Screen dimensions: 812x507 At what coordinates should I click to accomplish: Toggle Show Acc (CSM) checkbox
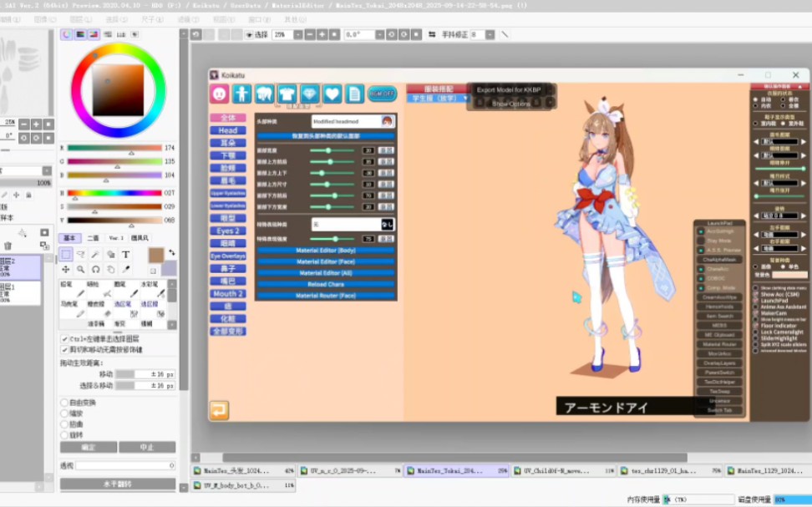click(x=755, y=294)
